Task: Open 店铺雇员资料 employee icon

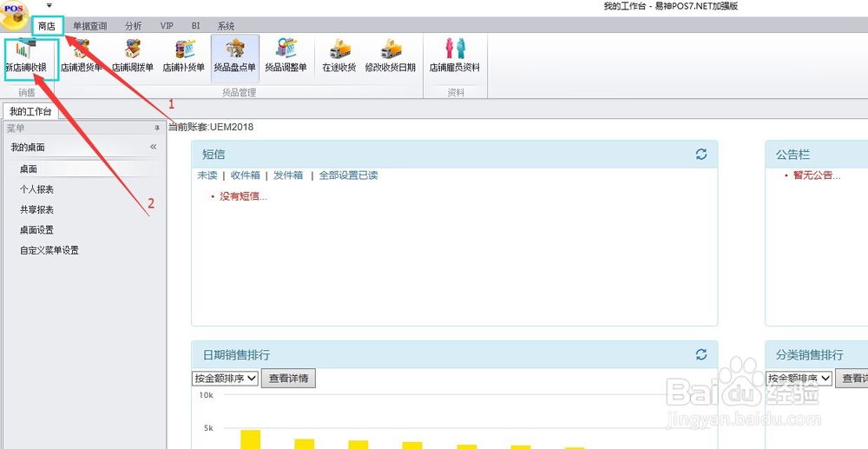Action: (455, 56)
